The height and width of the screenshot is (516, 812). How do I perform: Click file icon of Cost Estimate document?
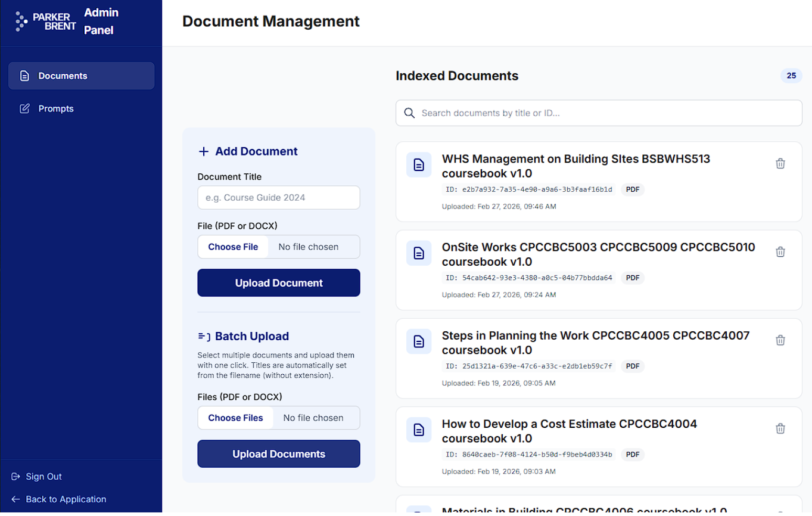coord(419,430)
